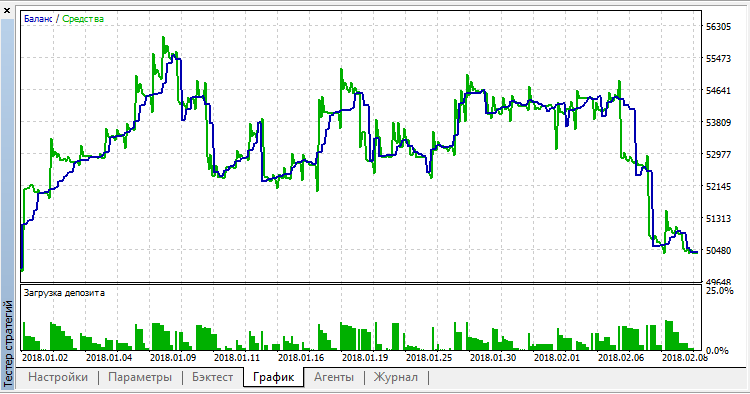Viewport: 750px width, 394px height.
Task: Click the 53809 axis value
Action: [x=718, y=122]
